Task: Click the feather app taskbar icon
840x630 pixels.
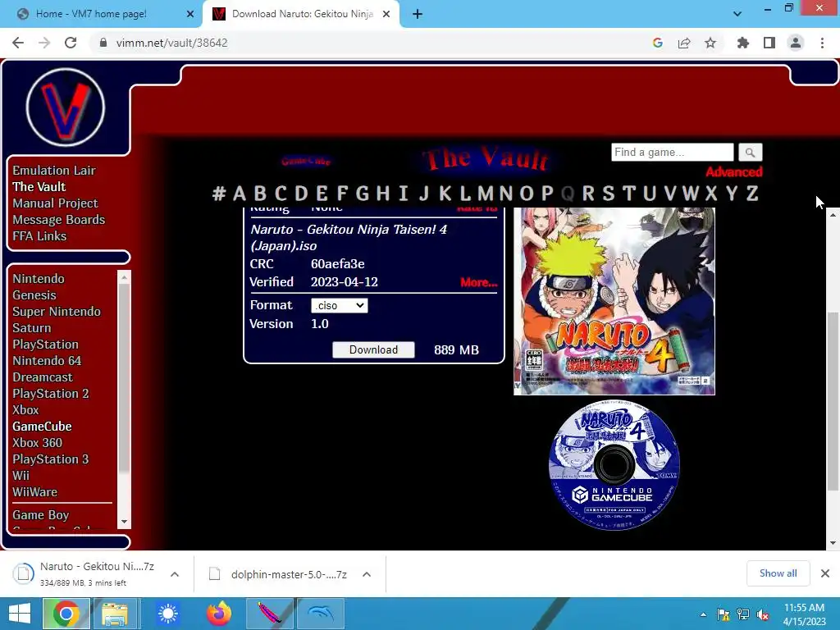Action: (270, 614)
